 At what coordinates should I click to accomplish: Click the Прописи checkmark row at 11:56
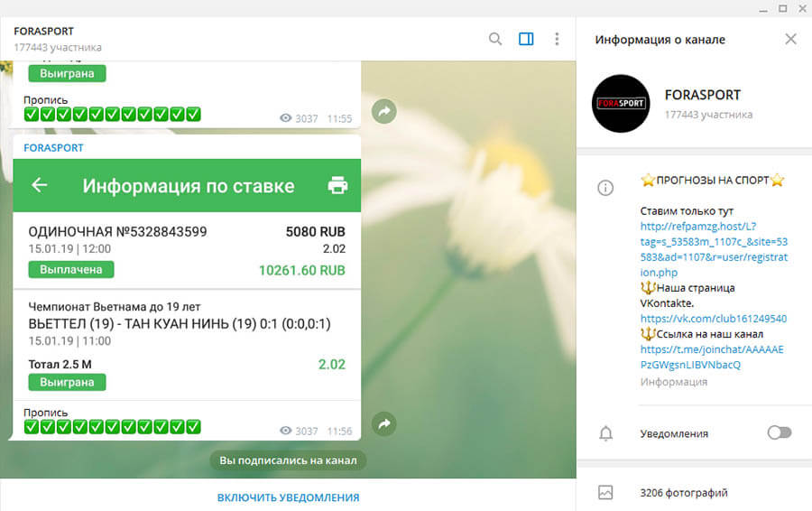[x=113, y=427]
